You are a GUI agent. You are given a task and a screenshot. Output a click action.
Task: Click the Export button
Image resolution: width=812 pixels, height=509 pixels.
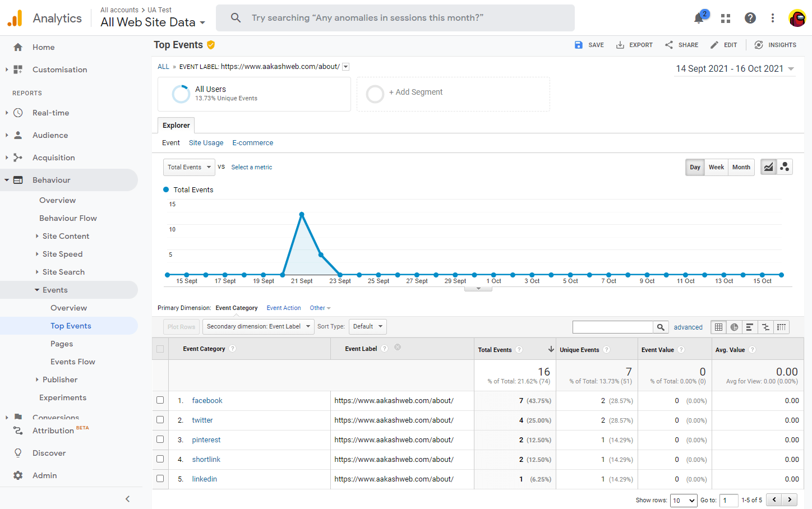pyautogui.click(x=634, y=45)
